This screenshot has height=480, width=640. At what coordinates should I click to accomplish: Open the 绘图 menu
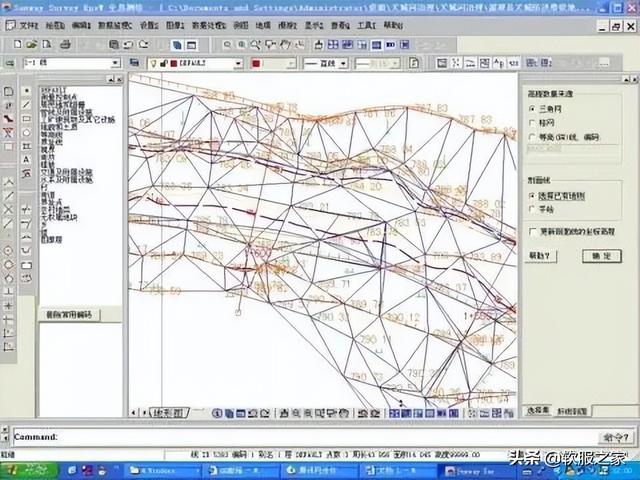55,26
